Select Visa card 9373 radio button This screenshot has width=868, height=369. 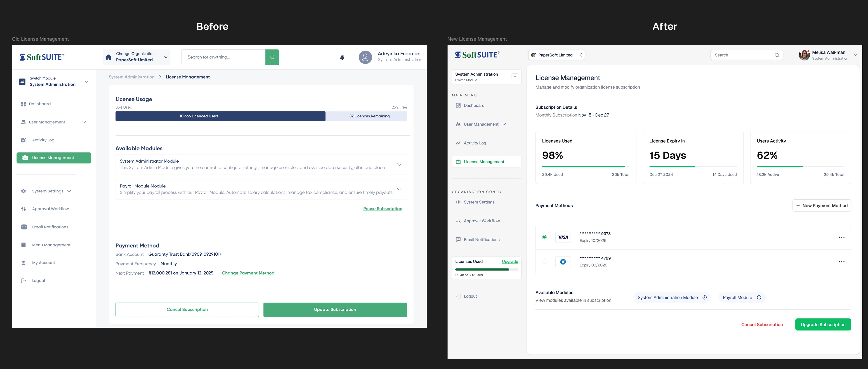tap(544, 237)
